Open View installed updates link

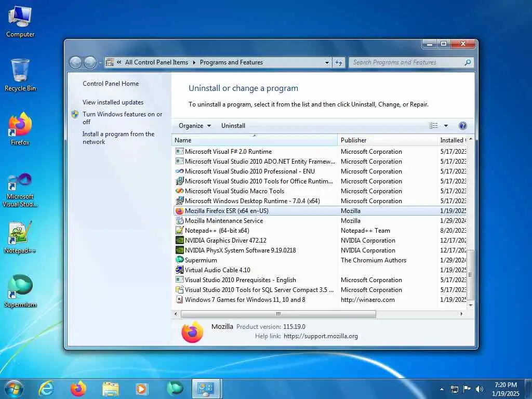(113, 102)
